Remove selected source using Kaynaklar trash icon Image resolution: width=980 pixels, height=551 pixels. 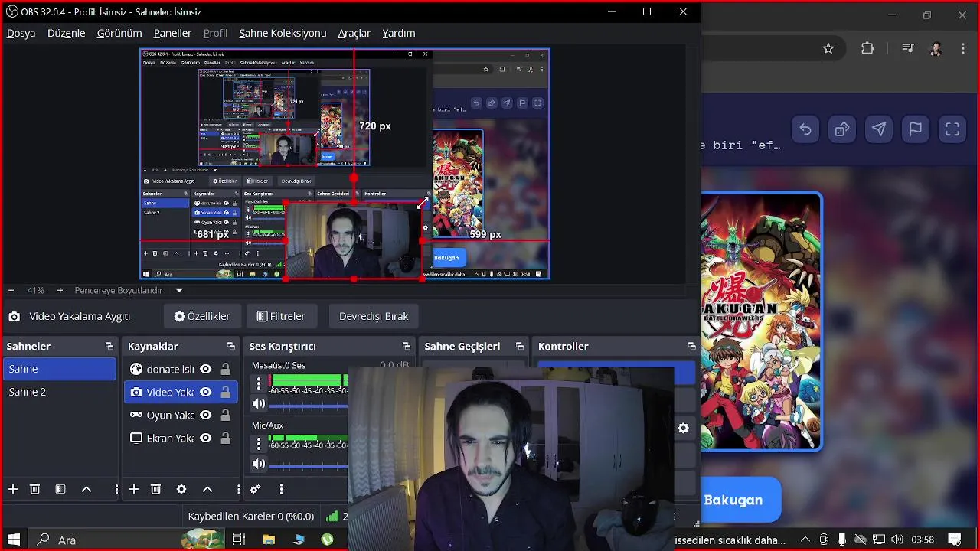click(x=155, y=489)
